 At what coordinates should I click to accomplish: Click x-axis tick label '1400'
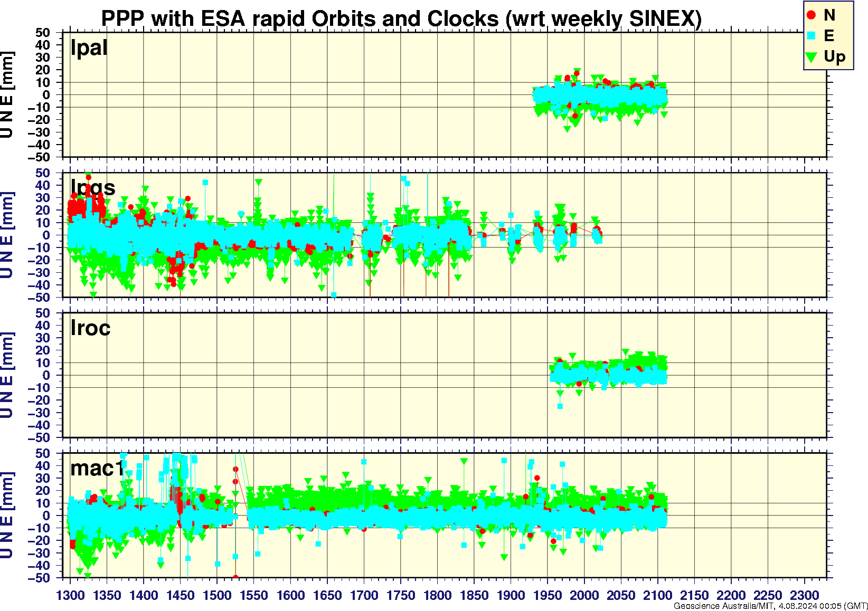click(144, 596)
